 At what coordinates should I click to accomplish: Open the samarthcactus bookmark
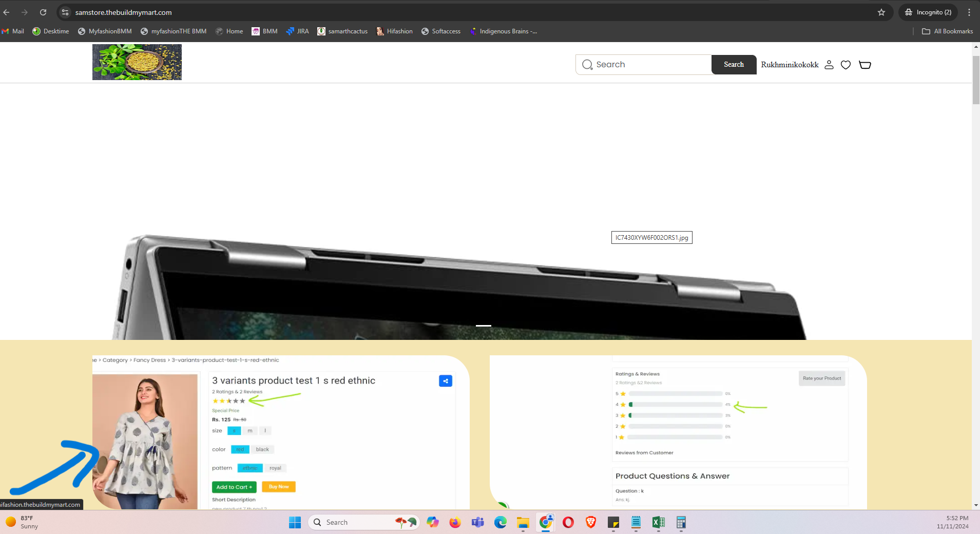[342, 31]
